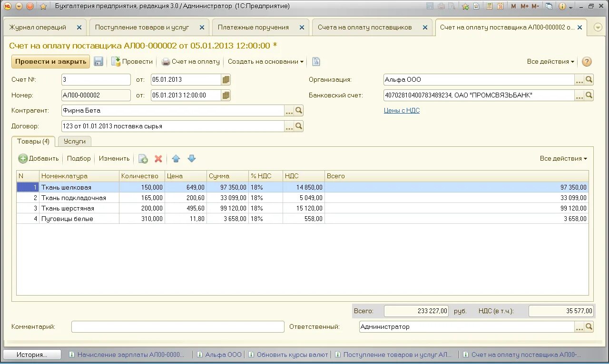Screen dimensions: 609x364
Task: Expand top Все действия dropdown
Action: point(550,61)
